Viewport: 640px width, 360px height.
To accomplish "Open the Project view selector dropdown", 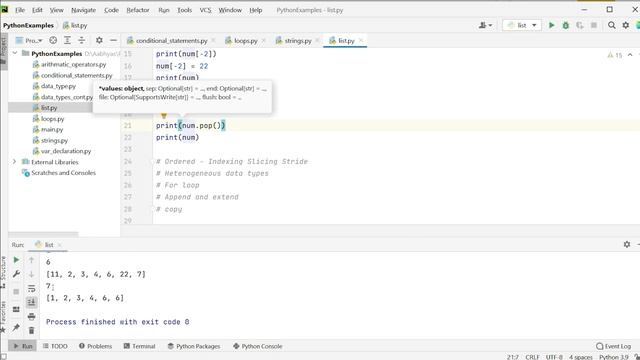I will click(29, 40).
